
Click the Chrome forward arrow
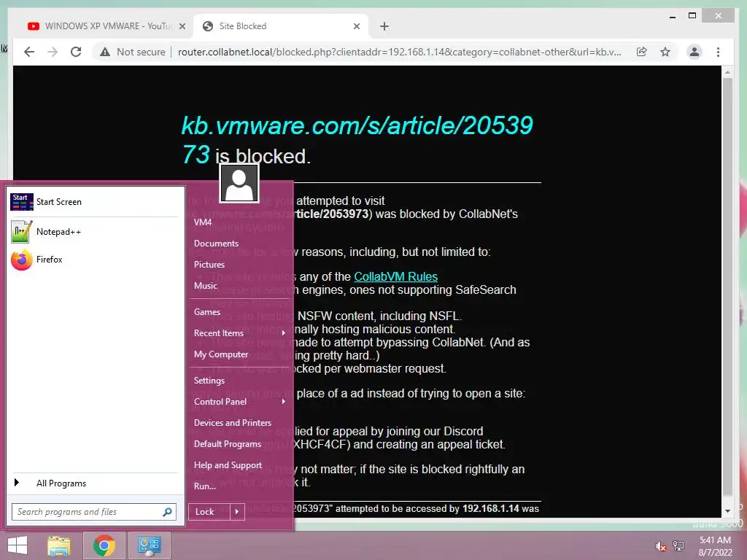pos(53,52)
